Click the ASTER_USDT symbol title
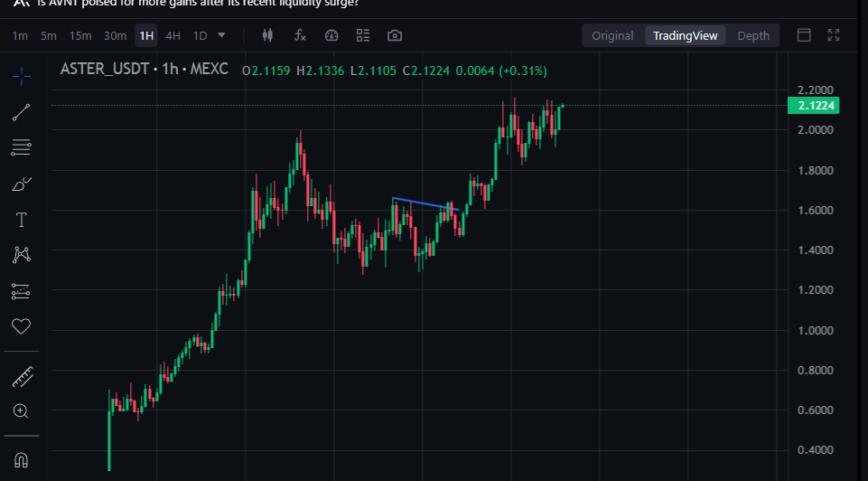 105,69
